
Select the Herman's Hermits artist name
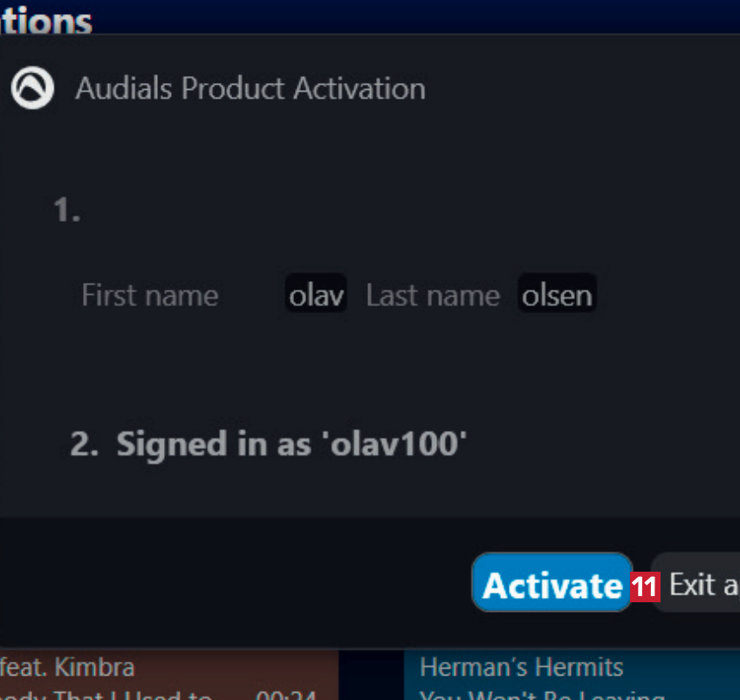tap(521, 668)
